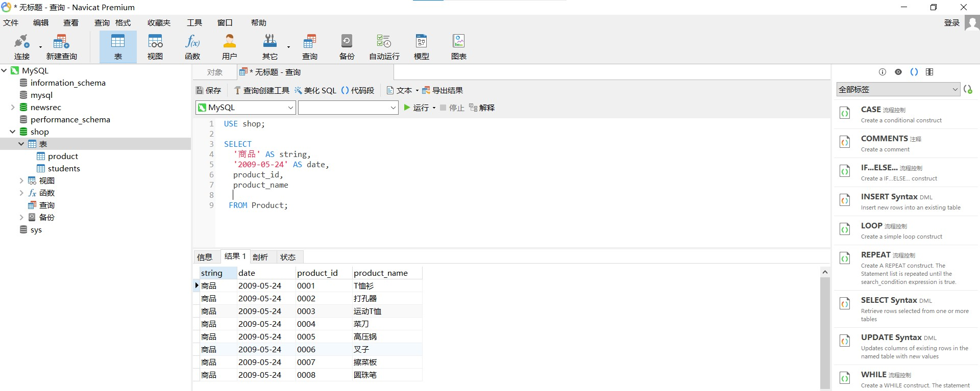Select the sys database
The height and width of the screenshot is (391, 980).
pos(36,229)
